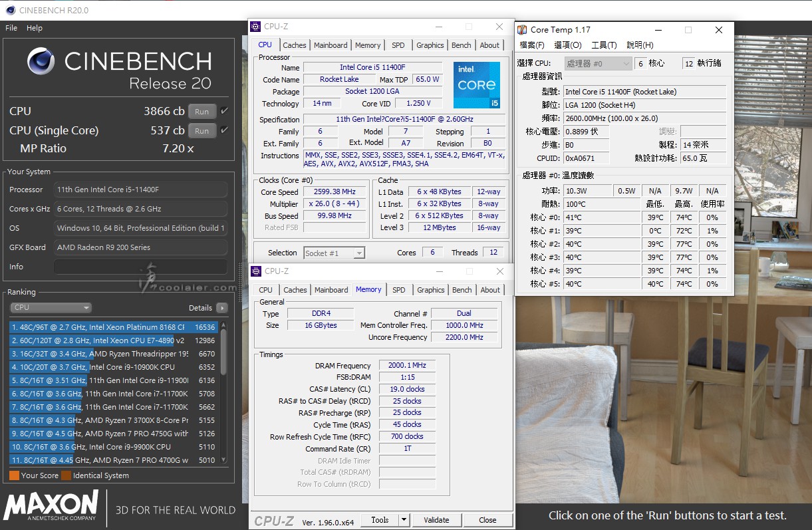The image size is (812, 530).
Task: Open Graphics tab in top CPU-Z window
Action: coord(430,45)
